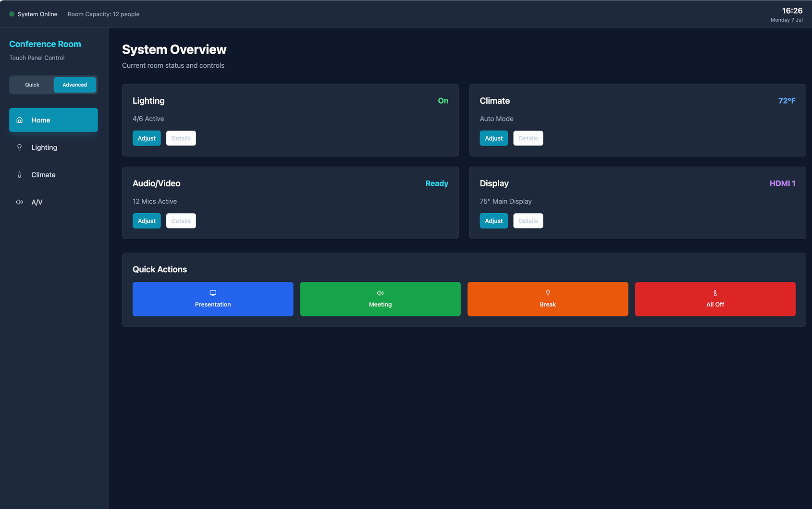Open the Lighting page from sidebar

click(x=53, y=147)
